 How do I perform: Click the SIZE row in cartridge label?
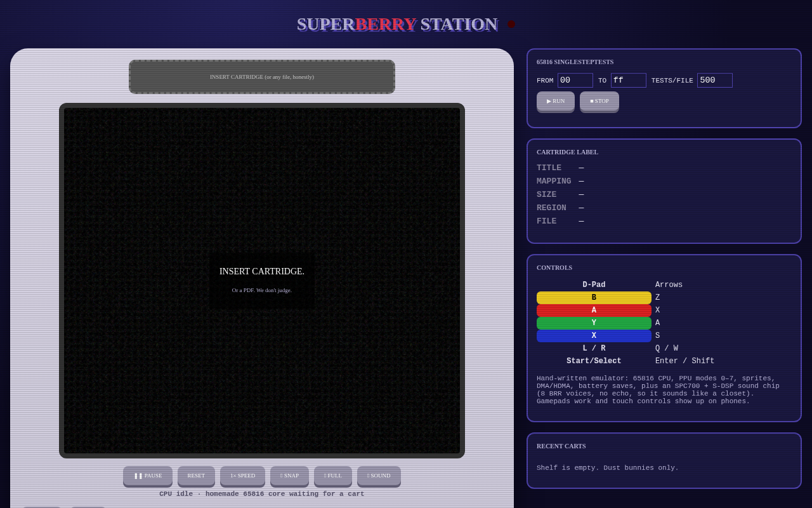664,195
